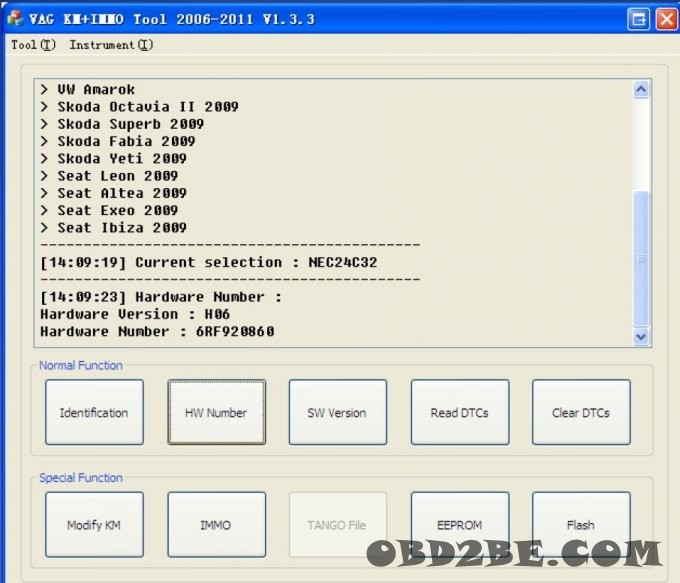Click the Flash button
The image size is (680, 583).
pos(581,524)
